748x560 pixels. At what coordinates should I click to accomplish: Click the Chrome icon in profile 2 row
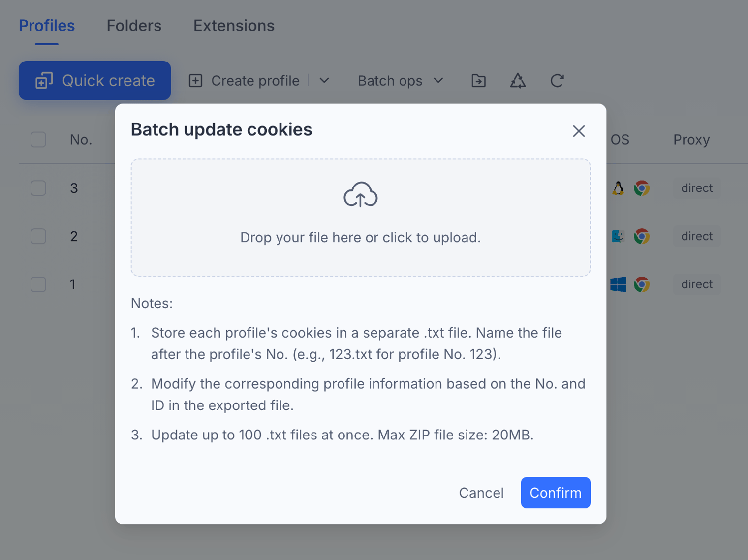[x=642, y=236]
